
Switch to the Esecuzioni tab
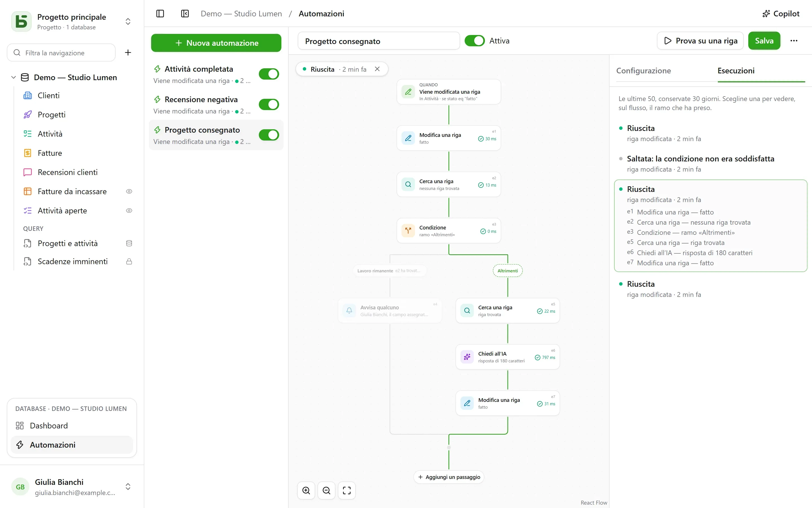click(x=736, y=71)
